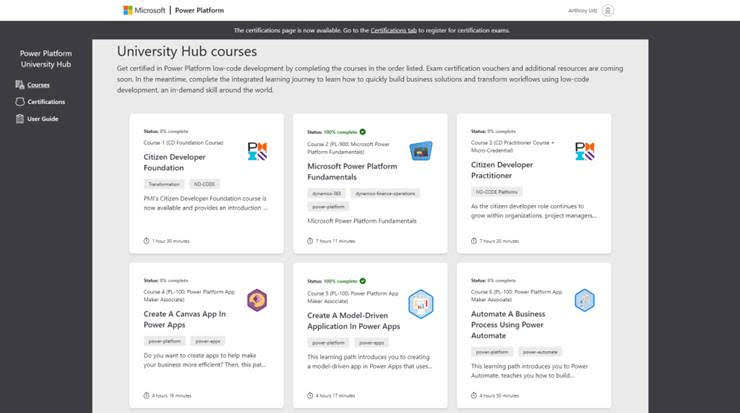This screenshot has width=740, height=413.
Task: Go to Certifications in sidebar menu
Action: pos(46,101)
